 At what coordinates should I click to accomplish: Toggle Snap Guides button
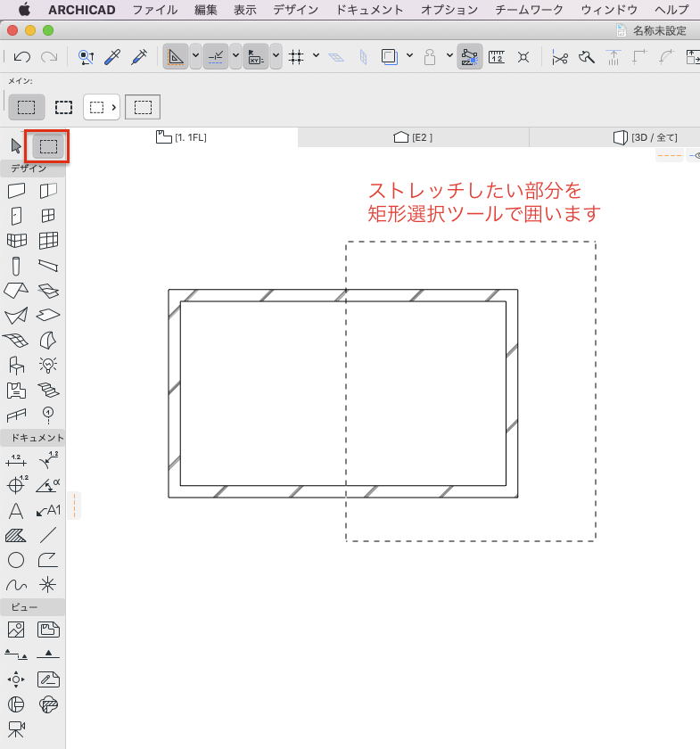coord(216,57)
